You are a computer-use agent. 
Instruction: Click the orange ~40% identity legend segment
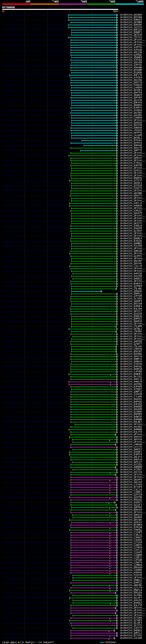pos(45,4)
